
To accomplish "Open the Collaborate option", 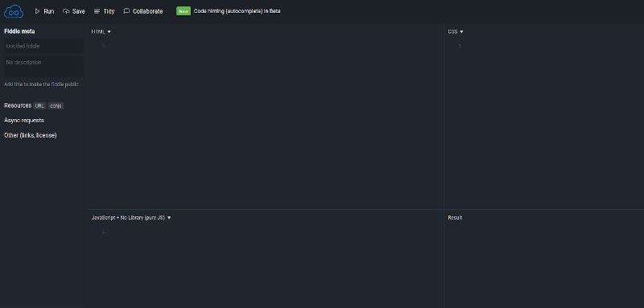I will click(143, 11).
